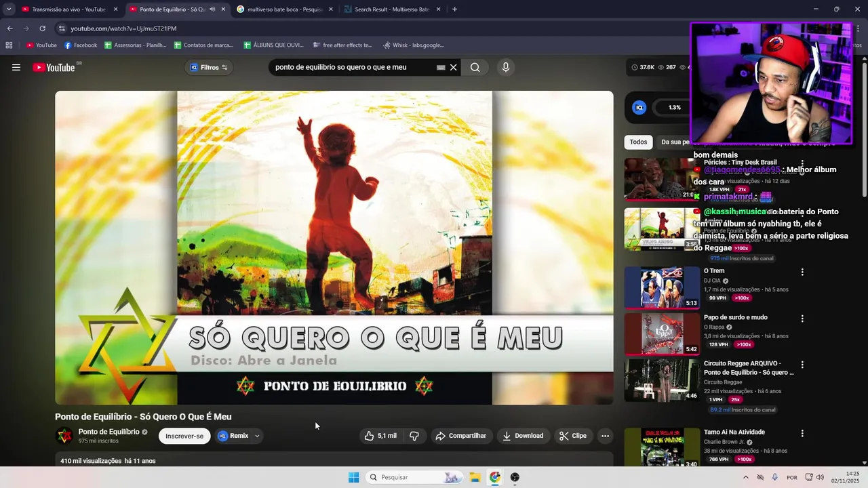Open the free after effects te... bookmark
Screen dimensions: 868x488
coord(343,45)
